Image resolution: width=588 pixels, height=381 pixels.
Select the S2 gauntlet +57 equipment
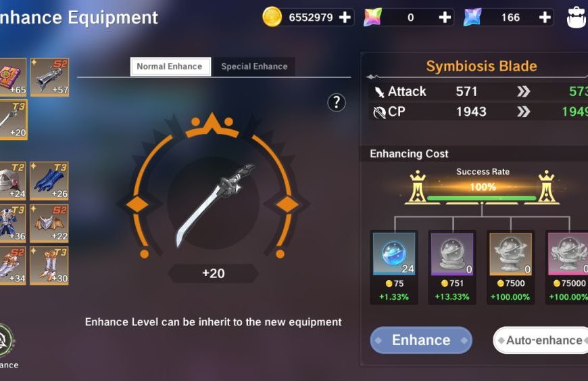pyautogui.click(x=49, y=77)
